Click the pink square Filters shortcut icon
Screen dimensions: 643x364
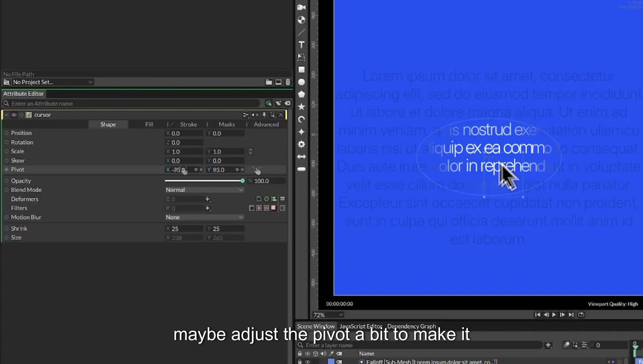(273, 208)
